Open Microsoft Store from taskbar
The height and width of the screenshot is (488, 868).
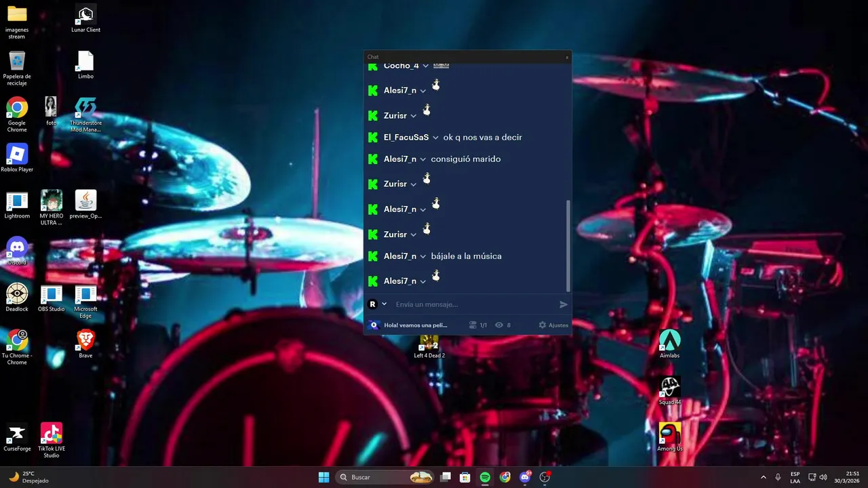tap(465, 477)
